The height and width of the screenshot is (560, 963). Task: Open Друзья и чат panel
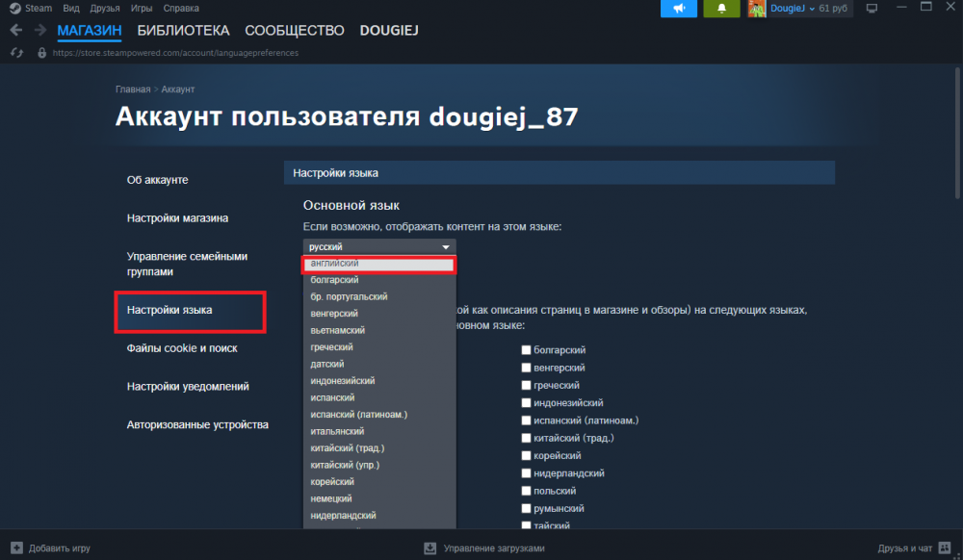(x=915, y=547)
